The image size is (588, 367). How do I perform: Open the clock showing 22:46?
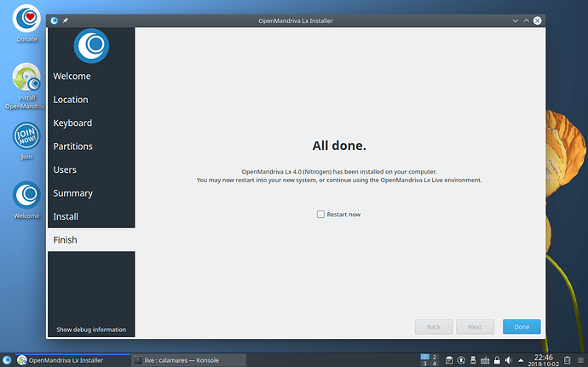pyautogui.click(x=544, y=360)
